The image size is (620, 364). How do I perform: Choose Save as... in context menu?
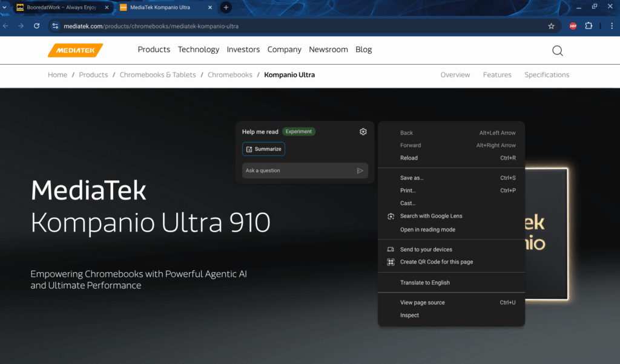(x=451, y=178)
